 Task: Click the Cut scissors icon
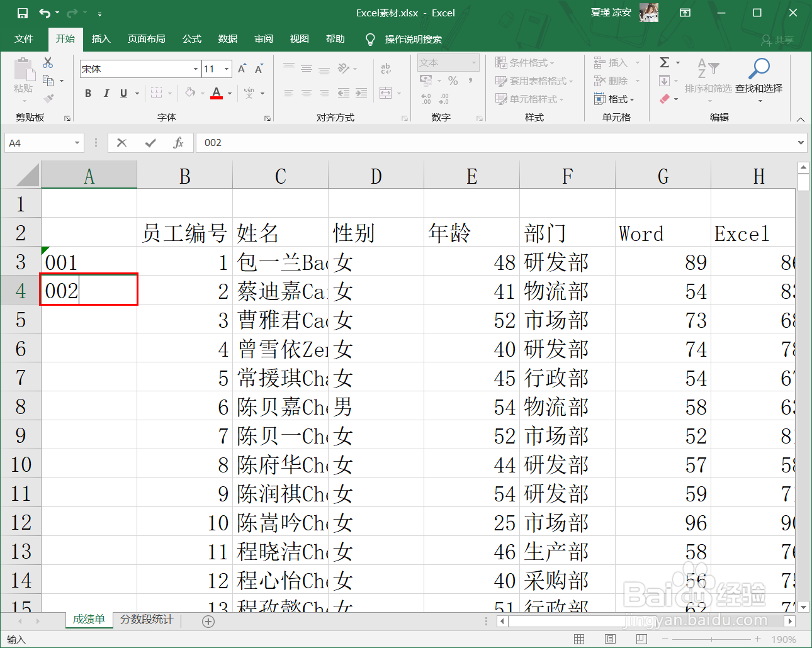(x=47, y=62)
